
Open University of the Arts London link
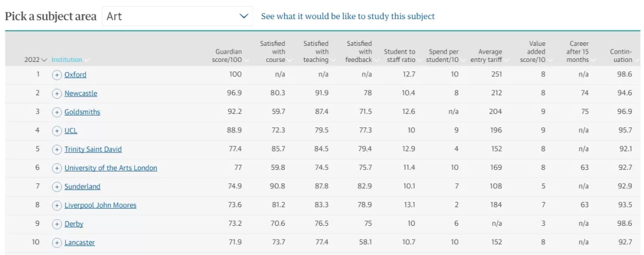click(x=111, y=168)
